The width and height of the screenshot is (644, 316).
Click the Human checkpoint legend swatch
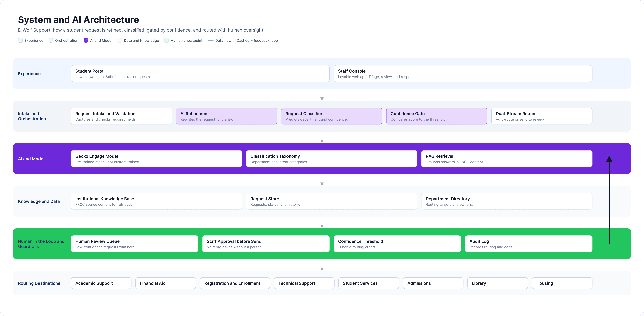pos(166,40)
